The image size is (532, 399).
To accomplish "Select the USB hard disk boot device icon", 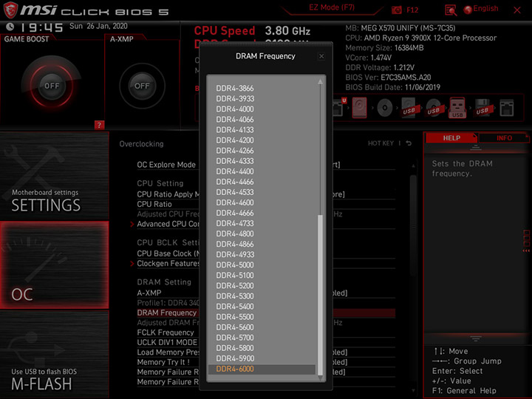I will 409,108.
